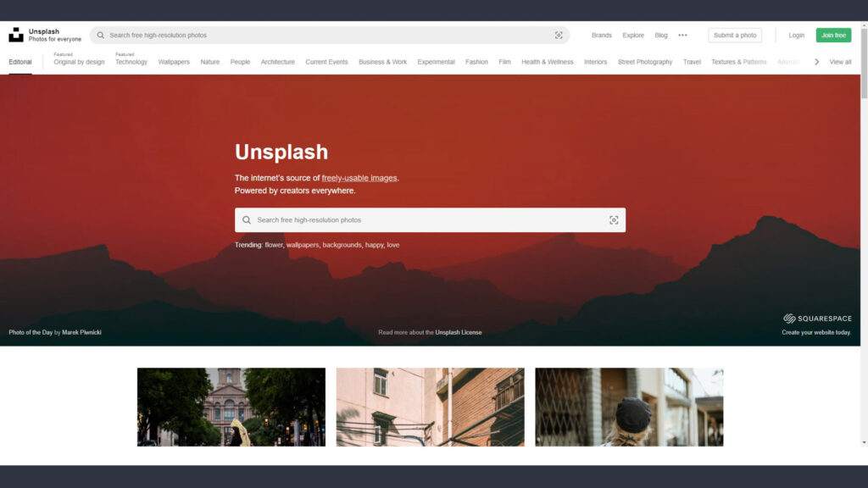The width and height of the screenshot is (868, 488).
Task: Click the Squarespace sponsor logo
Action: click(x=817, y=319)
